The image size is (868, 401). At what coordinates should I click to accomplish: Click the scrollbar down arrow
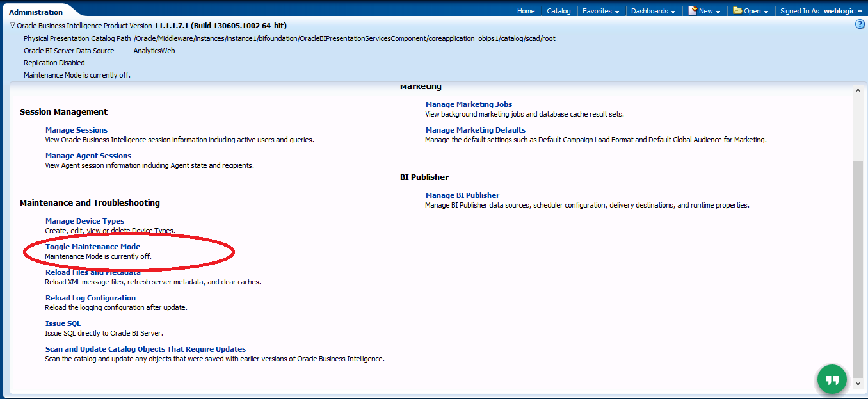tap(858, 383)
